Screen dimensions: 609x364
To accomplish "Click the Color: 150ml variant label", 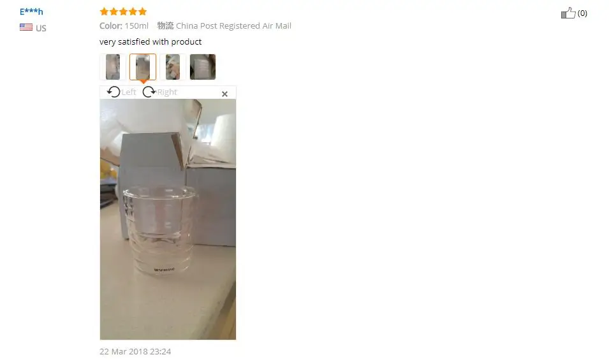I will coord(124,25).
